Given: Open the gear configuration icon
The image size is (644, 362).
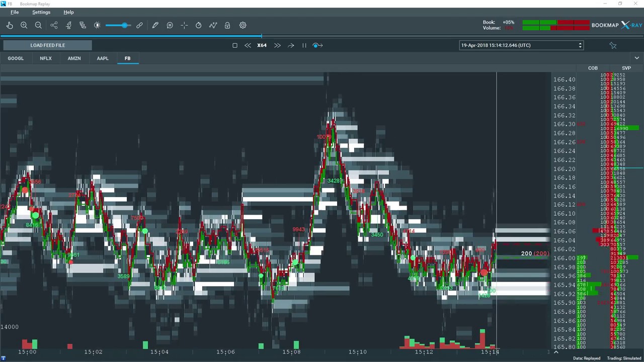Looking at the screenshot, I should tap(243, 25).
